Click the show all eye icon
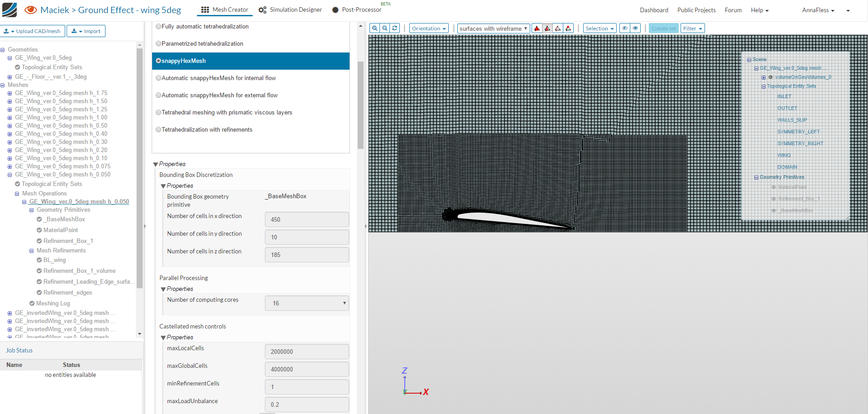This screenshot has height=414, width=868. coord(636,29)
